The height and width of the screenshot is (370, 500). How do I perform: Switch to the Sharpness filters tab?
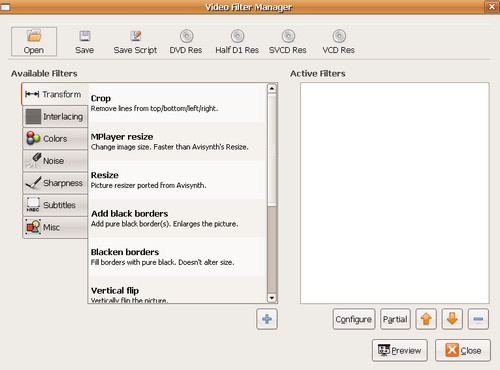pyautogui.click(x=55, y=183)
